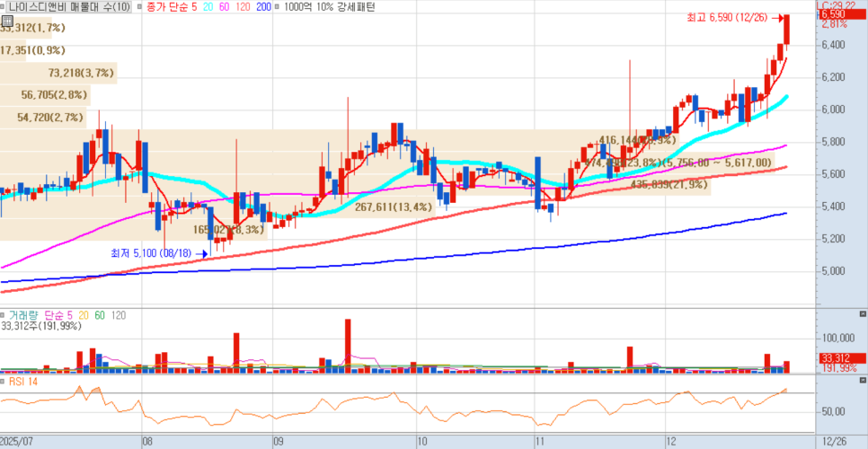The image size is (868, 449).
Task: Click the small square marker before RSI 14
Action: click(x=3, y=382)
